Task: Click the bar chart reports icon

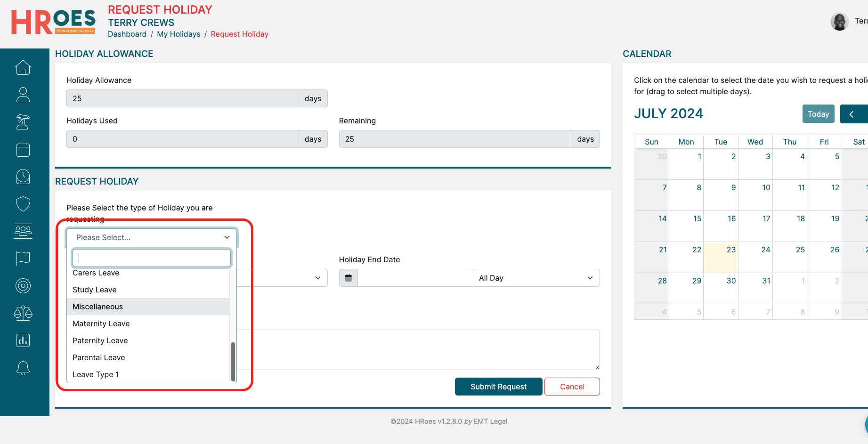Action: pyautogui.click(x=23, y=340)
